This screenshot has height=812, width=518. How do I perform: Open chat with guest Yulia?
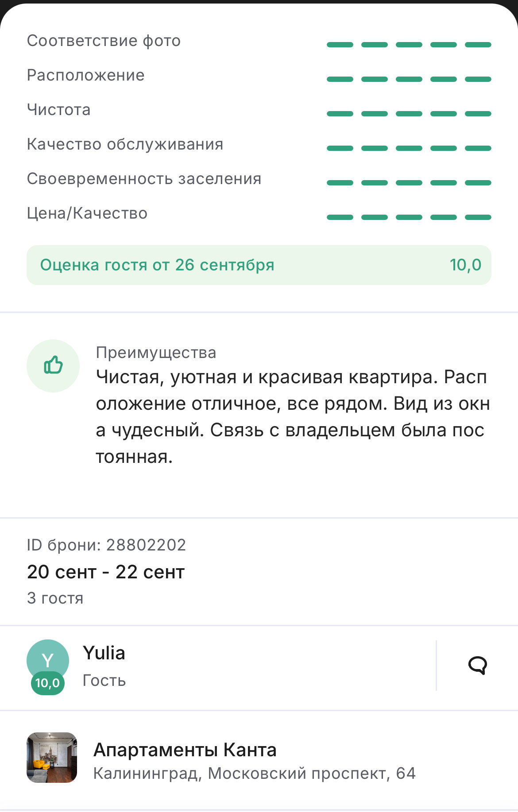point(477,665)
